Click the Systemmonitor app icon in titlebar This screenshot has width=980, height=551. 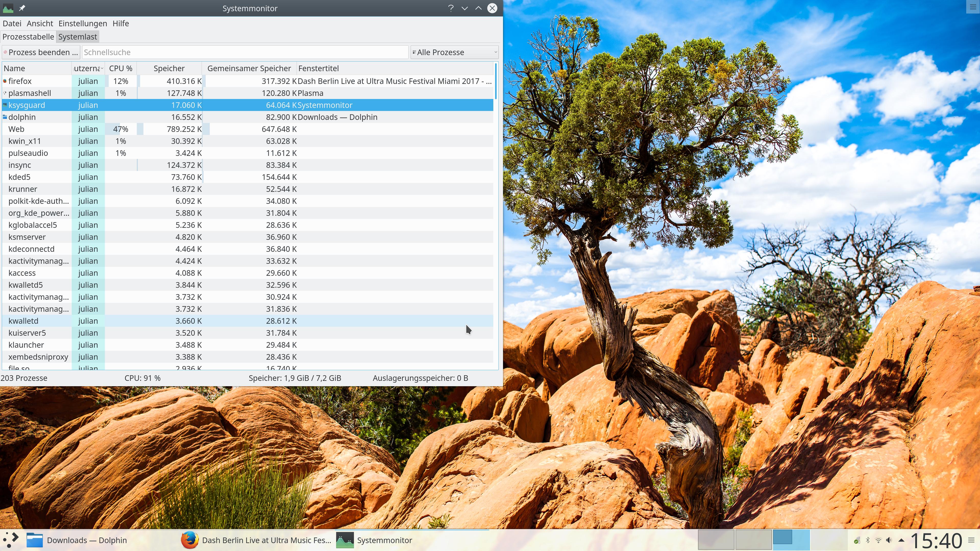[8, 8]
